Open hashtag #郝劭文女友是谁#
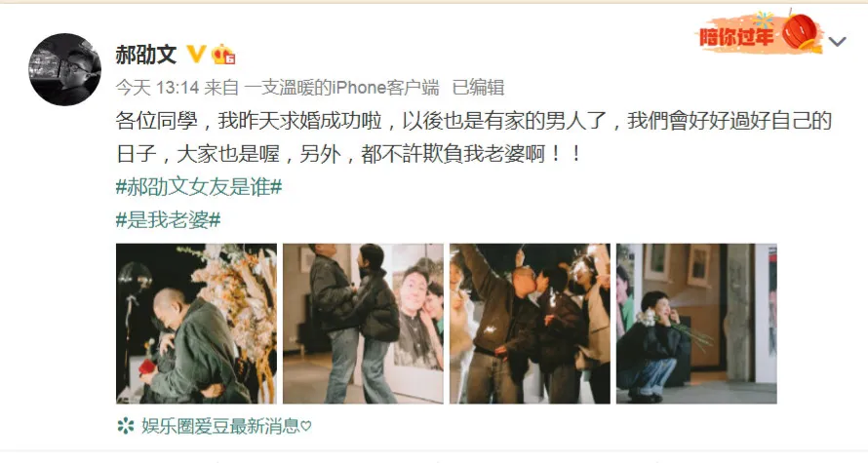This screenshot has width=868, height=463. click(199, 187)
